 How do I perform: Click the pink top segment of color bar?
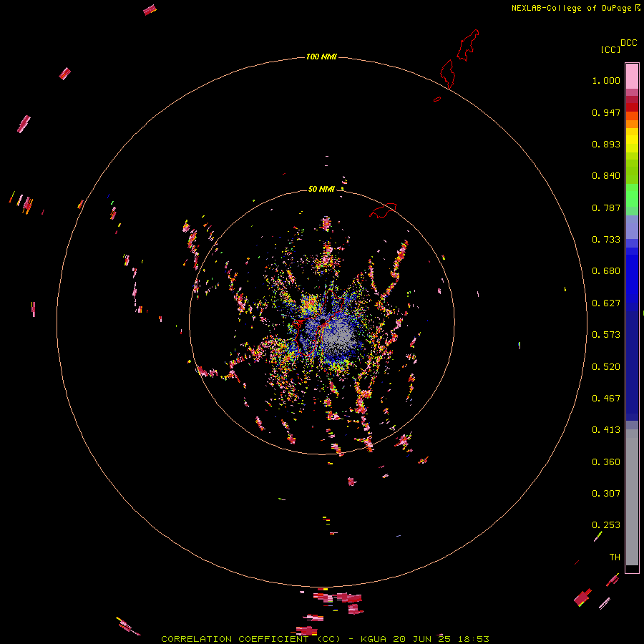click(632, 77)
